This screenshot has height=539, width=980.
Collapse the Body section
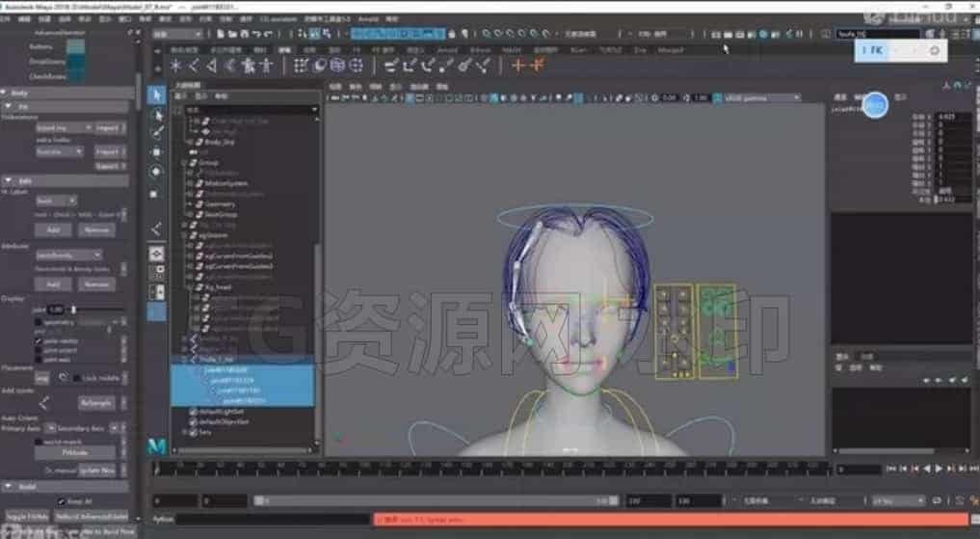[x=5, y=93]
